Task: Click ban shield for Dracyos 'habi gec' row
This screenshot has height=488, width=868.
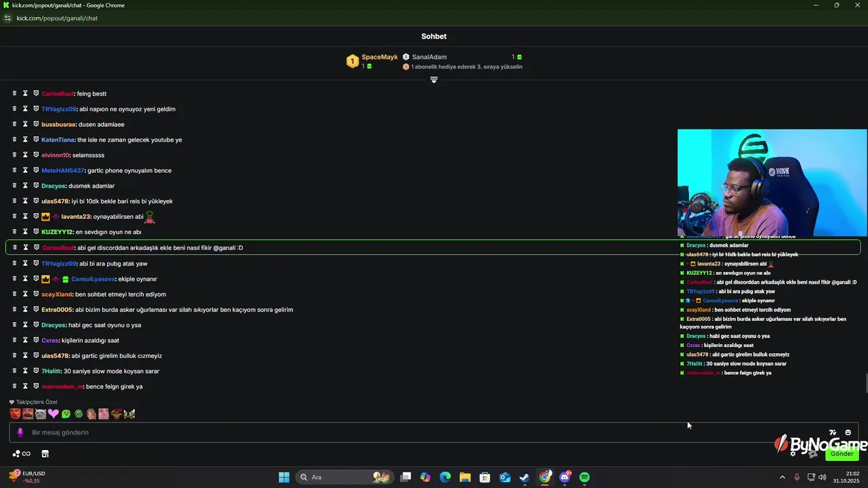Action: coord(36,325)
